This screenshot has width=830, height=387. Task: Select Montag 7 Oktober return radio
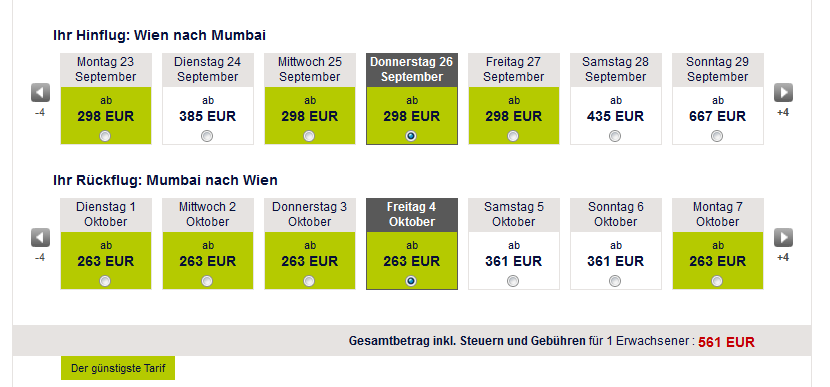(x=717, y=281)
